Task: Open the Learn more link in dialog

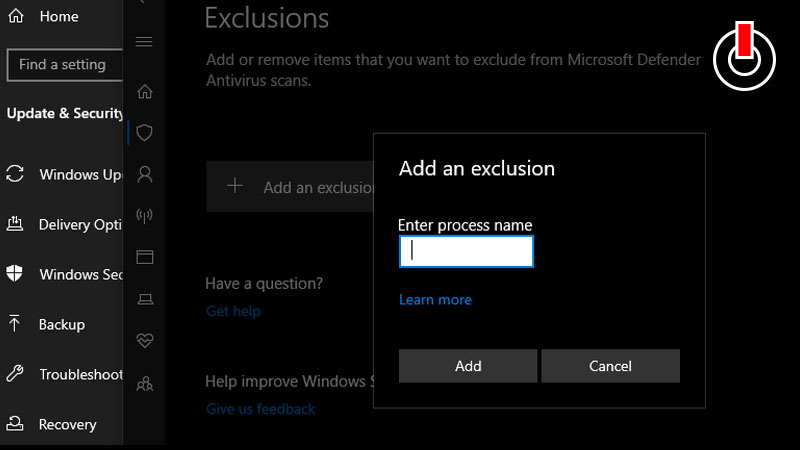Action: click(x=435, y=299)
